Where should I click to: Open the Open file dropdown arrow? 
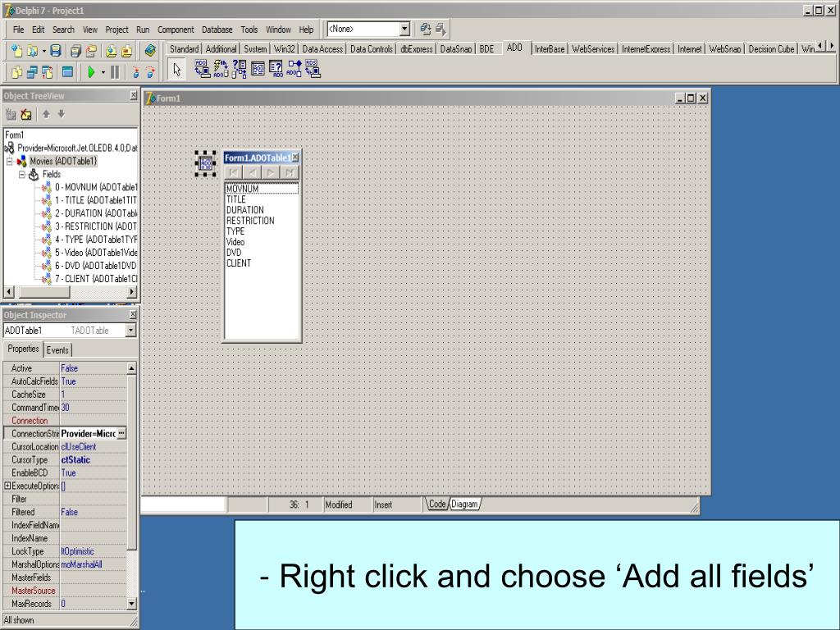point(44,52)
